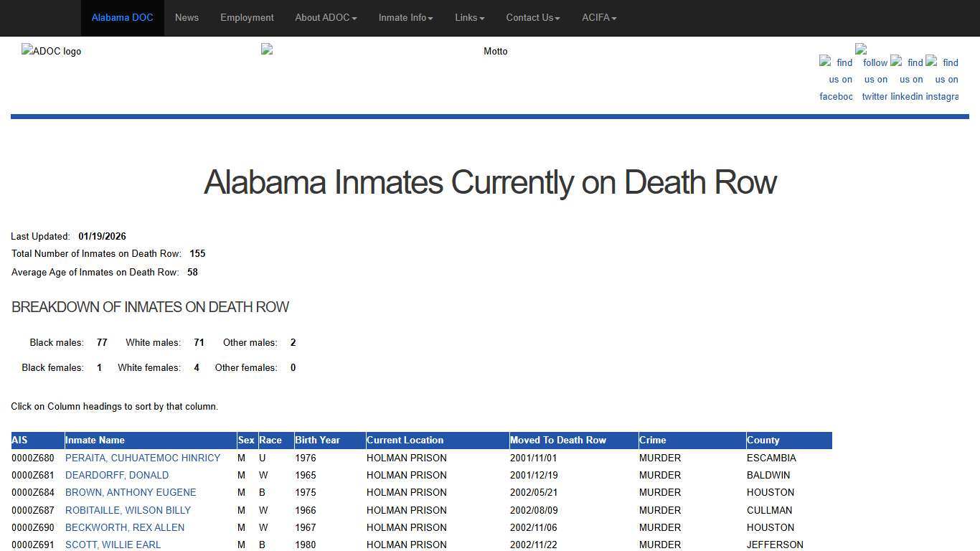The height and width of the screenshot is (551, 980).
Task: Select the LinkedIn social media icon
Action: tap(909, 79)
